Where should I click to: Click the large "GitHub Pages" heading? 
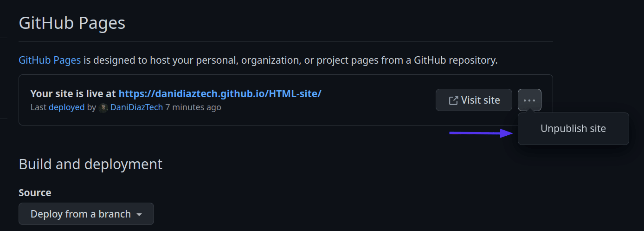point(72,23)
